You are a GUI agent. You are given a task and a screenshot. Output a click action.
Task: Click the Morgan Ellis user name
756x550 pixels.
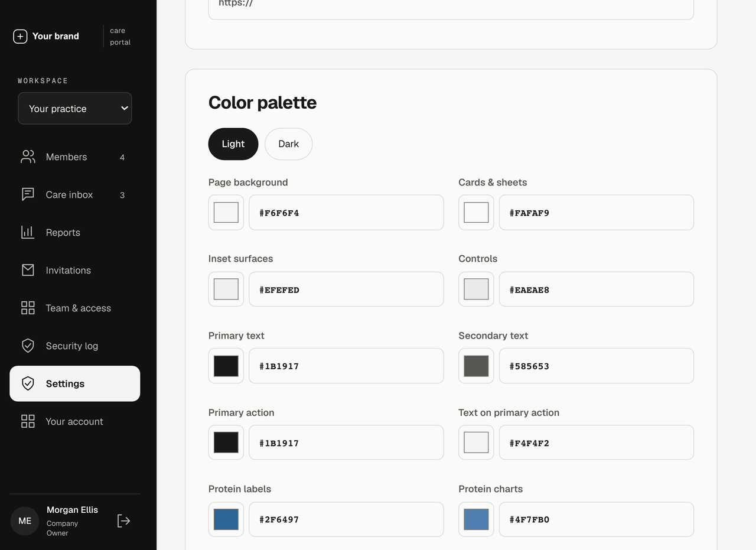click(72, 510)
